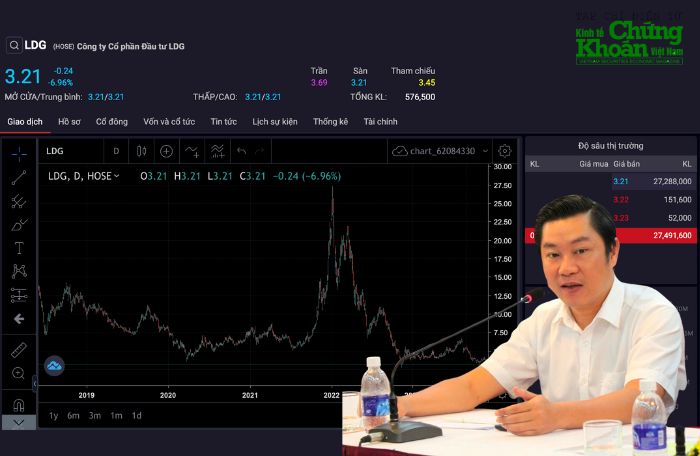
Task: Click the Tham chiếu reference price 3.45
Action: click(x=427, y=83)
